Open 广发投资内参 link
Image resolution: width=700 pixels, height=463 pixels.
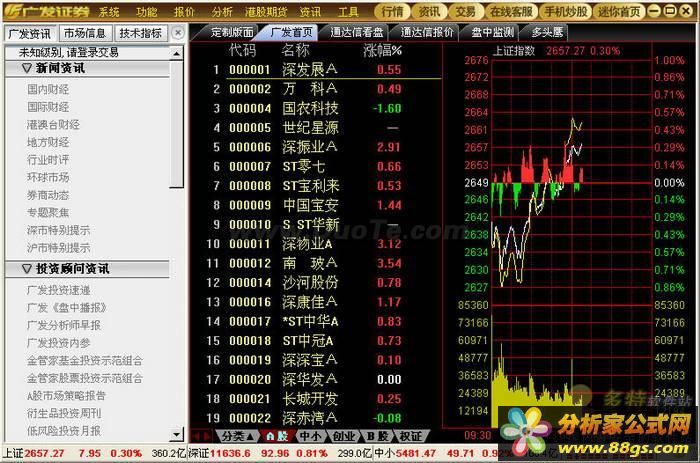pos(58,343)
